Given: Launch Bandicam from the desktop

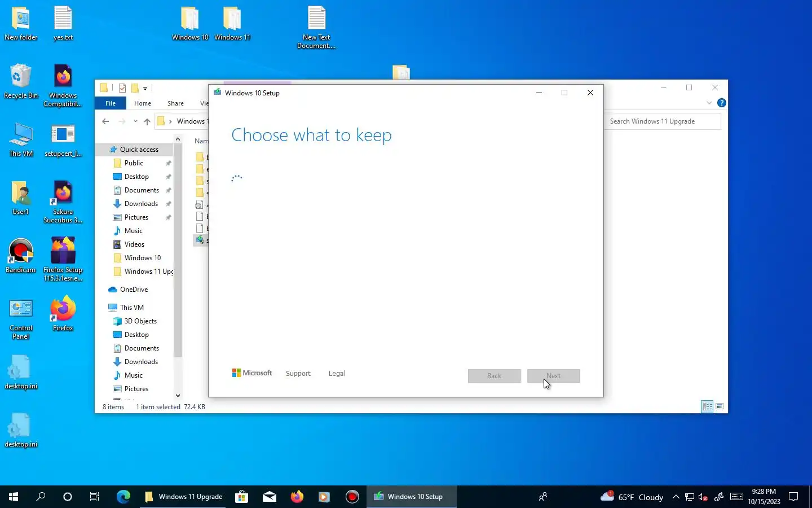Looking at the screenshot, I should click(21, 256).
